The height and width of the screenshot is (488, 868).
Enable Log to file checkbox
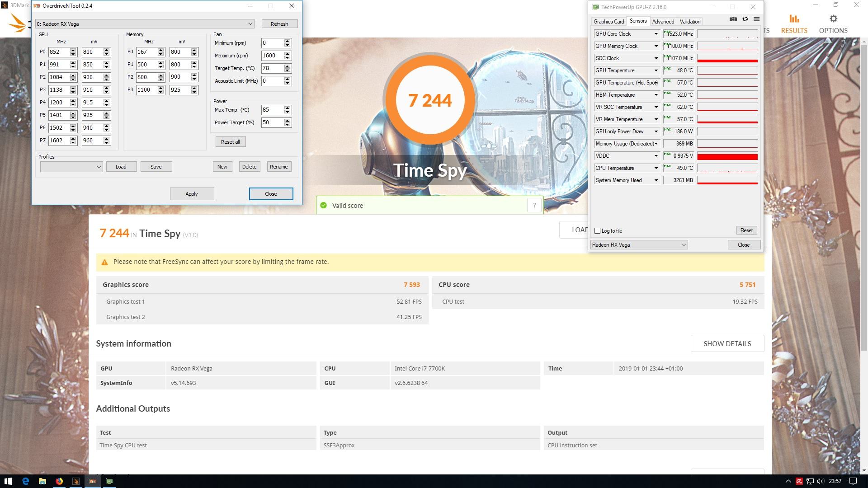click(x=597, y=231)
